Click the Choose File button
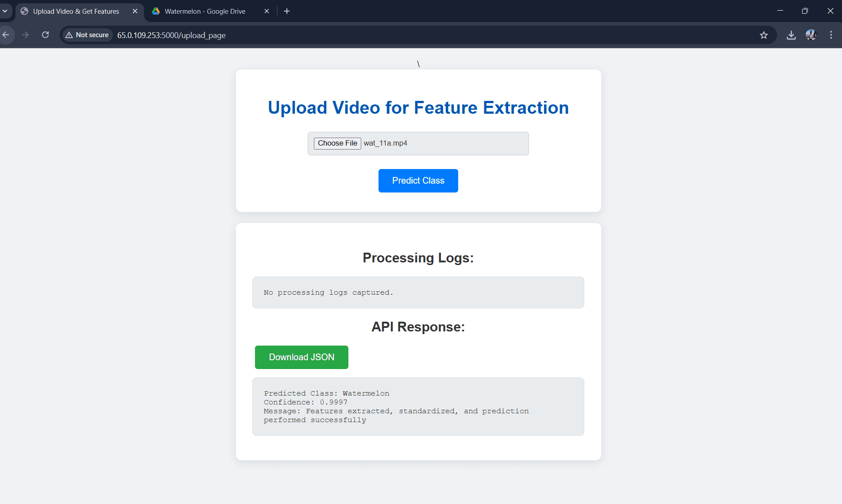842x504 pixels. pyautogui.click(x=337, y=143)
